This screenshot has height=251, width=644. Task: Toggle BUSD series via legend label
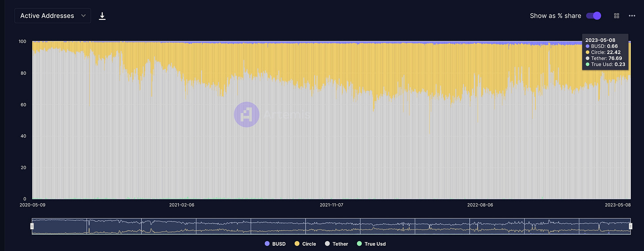279,244
